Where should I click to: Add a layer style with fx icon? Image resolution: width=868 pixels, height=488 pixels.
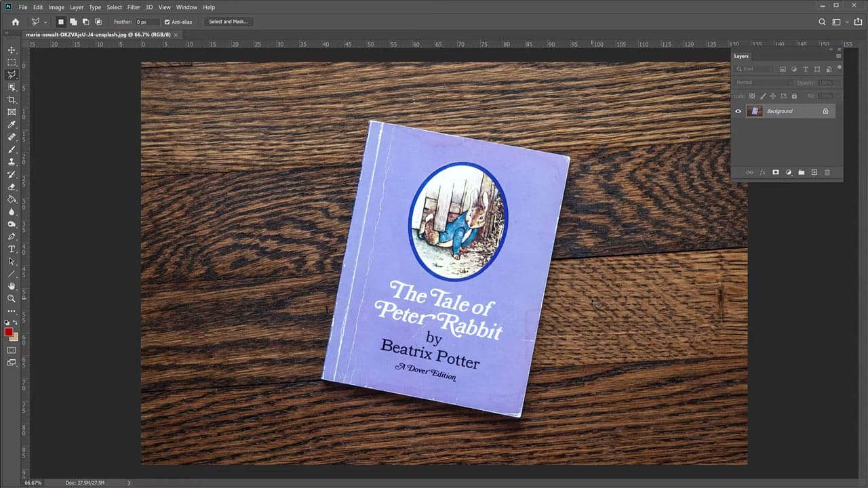pos(762,173)
